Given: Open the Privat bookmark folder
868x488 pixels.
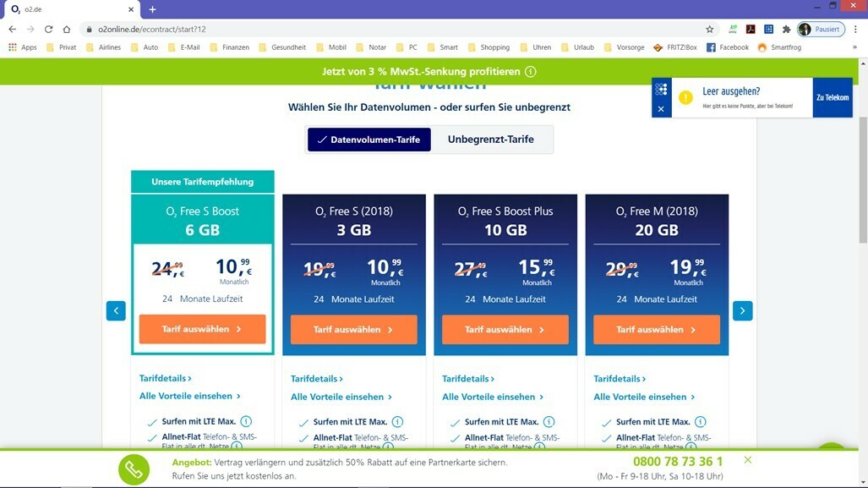Looking at the screenshot, I should tap(62, 47).
